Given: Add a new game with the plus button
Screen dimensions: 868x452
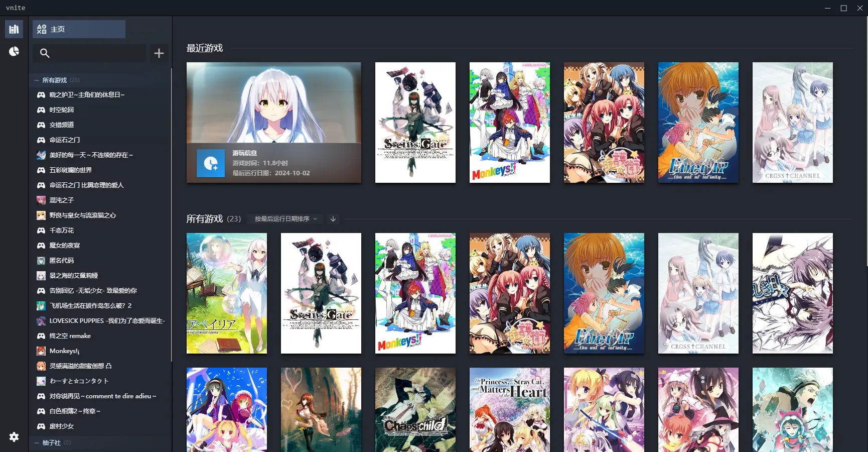Looking at the screenshot, I should 159,53.
